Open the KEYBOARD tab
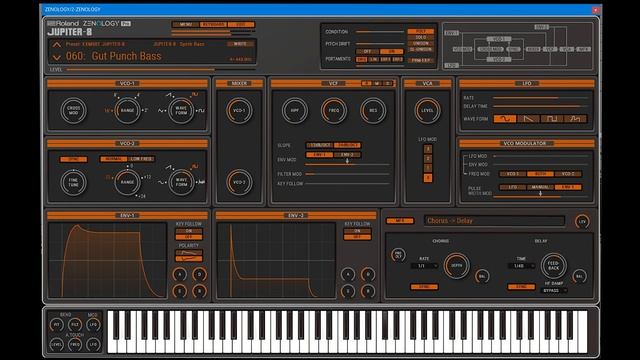Screen dimensions: 640x360 [213, 24]
